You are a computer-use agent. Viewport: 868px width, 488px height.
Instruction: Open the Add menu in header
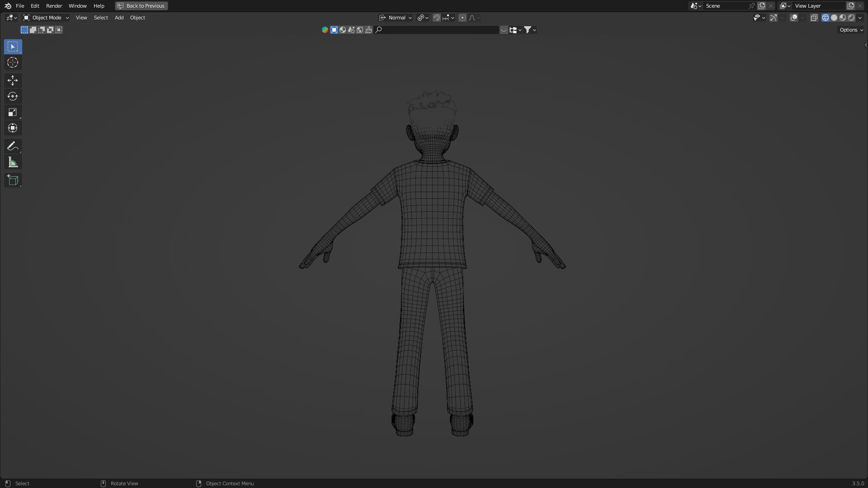119,18
